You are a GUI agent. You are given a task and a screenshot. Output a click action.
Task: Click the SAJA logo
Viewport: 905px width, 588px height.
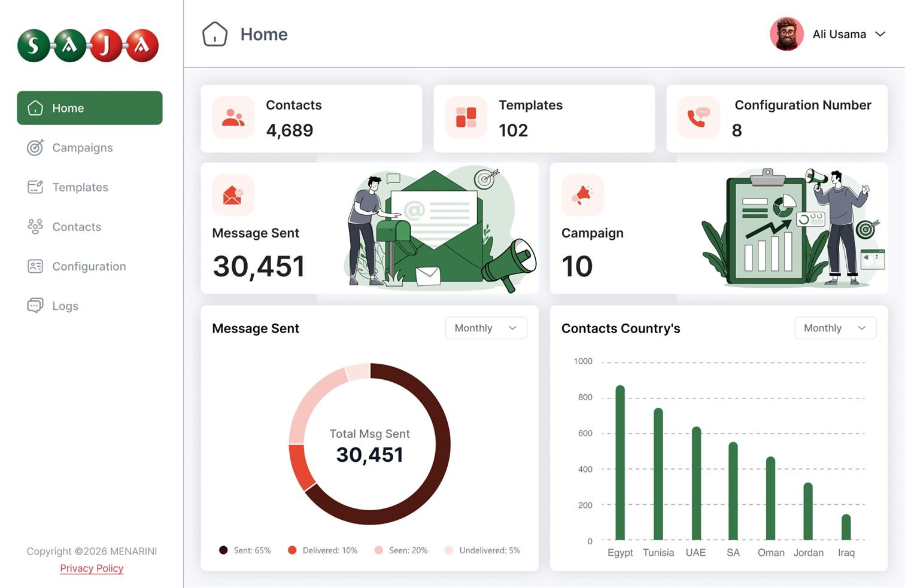point(88,45)
